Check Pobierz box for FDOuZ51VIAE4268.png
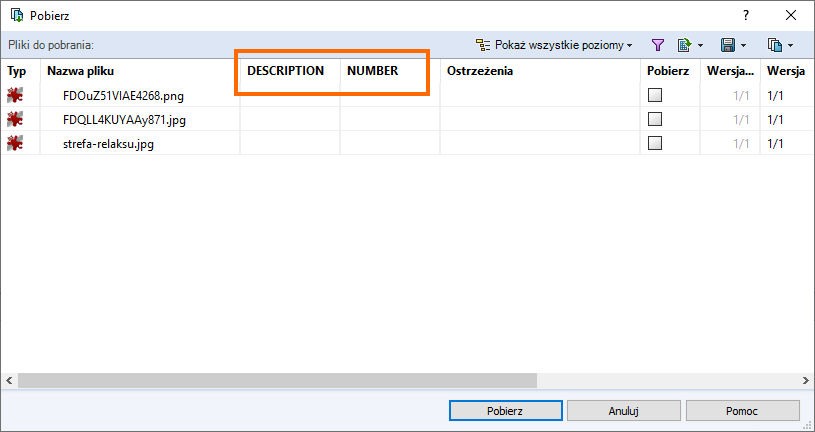Viewport: 815px width, 432px height. [655, 96]
